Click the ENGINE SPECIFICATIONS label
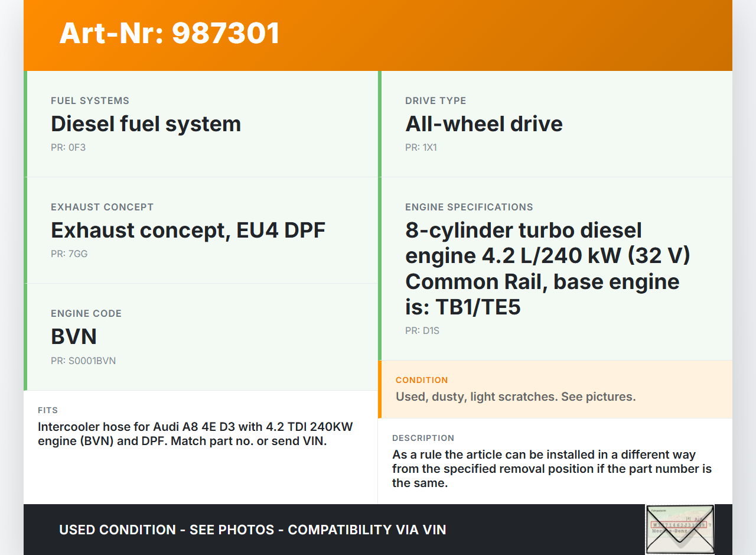 (x=469, y=207)
